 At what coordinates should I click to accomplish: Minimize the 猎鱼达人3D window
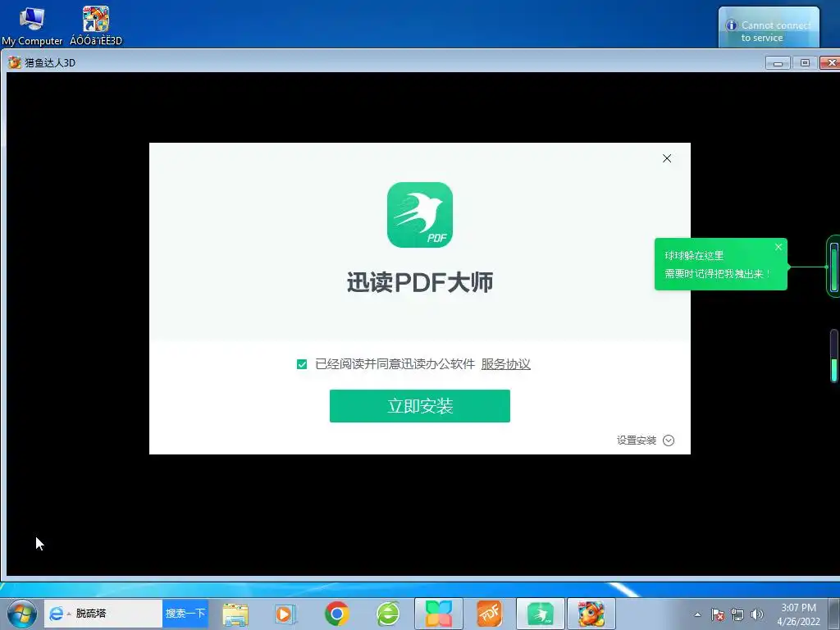pos(778,62)
